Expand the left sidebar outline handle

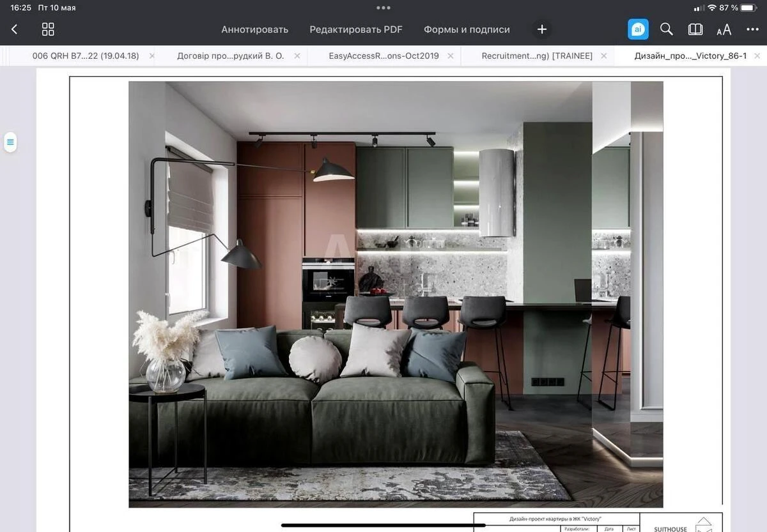pos(10,142)
